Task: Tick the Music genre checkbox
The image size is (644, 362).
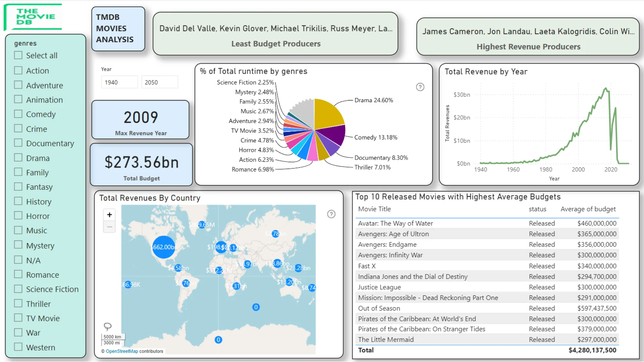Action: tap(18, 230)
